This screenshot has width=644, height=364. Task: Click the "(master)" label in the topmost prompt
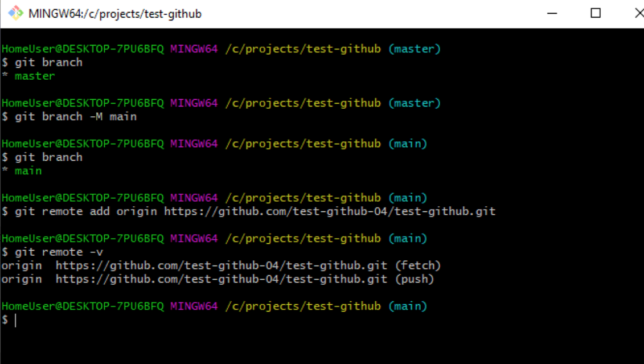(415, 49)
